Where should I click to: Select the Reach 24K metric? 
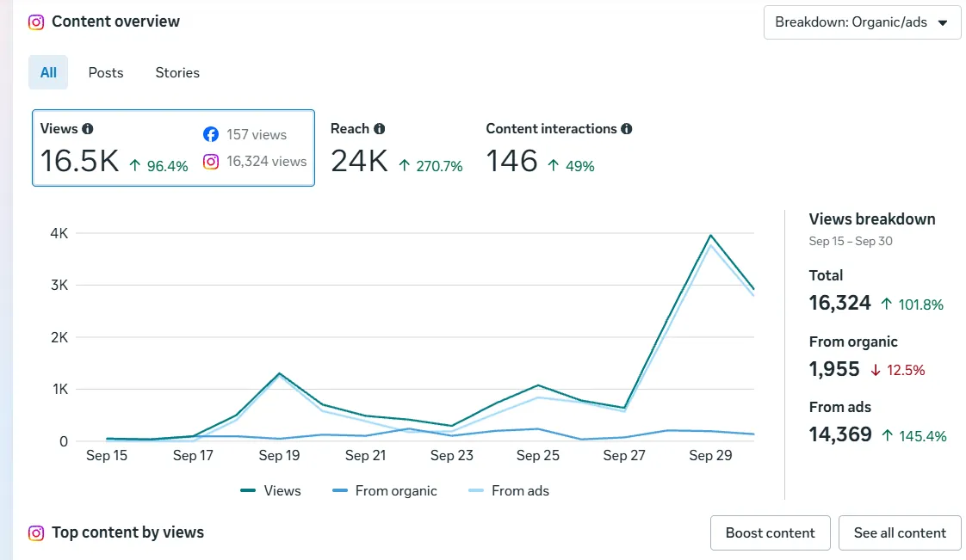396,148
